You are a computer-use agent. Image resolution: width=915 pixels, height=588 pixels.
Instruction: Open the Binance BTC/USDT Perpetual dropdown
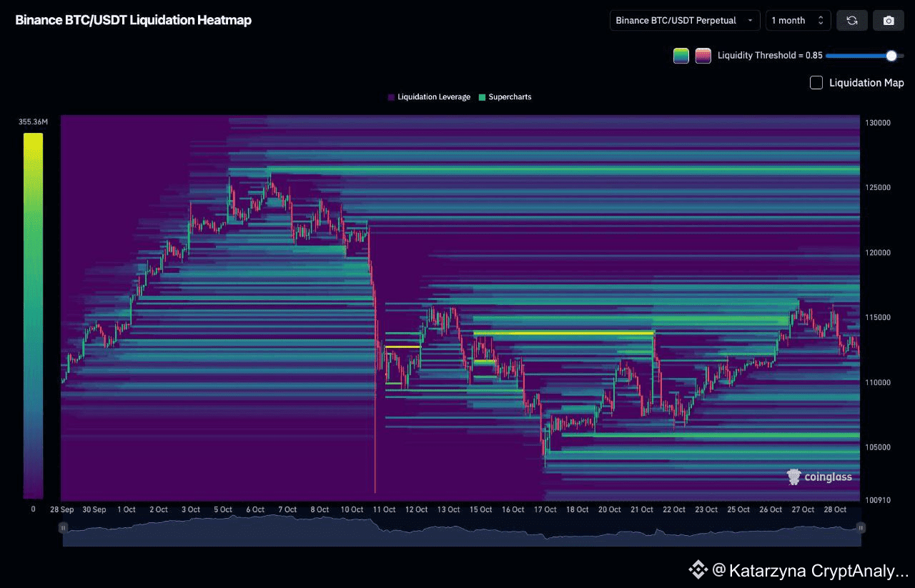pos(685,21)
